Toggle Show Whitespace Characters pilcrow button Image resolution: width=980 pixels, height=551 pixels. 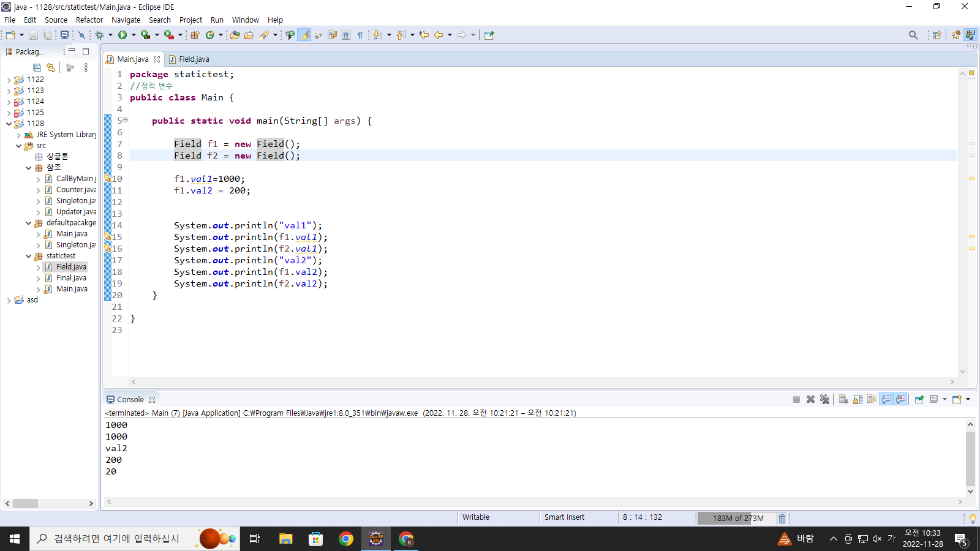360,35
